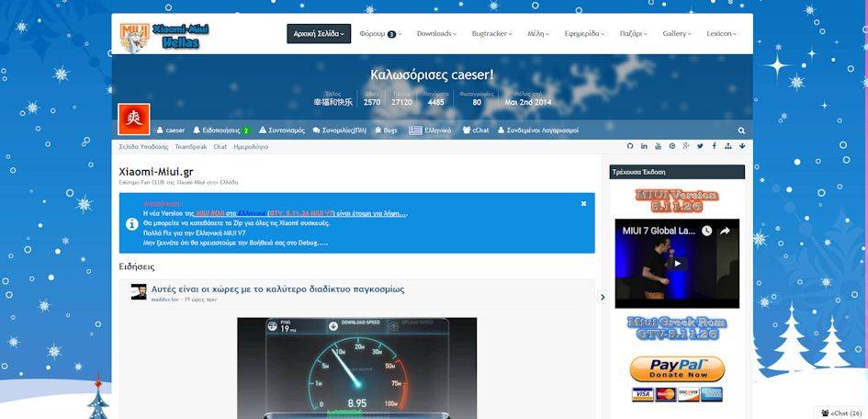Open the Twitter social icon
This screenshot has height=419, width=868.
point(700,146)
